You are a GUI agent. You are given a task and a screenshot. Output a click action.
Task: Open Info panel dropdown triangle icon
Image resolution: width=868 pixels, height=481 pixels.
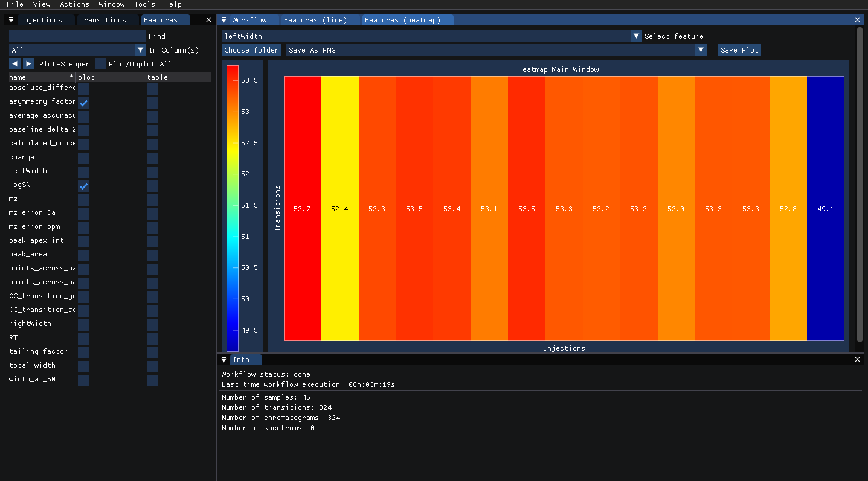click(224, 360)
